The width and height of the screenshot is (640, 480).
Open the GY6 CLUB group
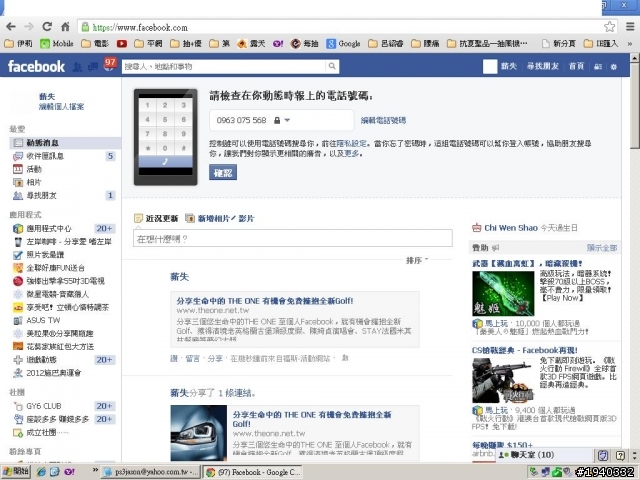[64, 406]
